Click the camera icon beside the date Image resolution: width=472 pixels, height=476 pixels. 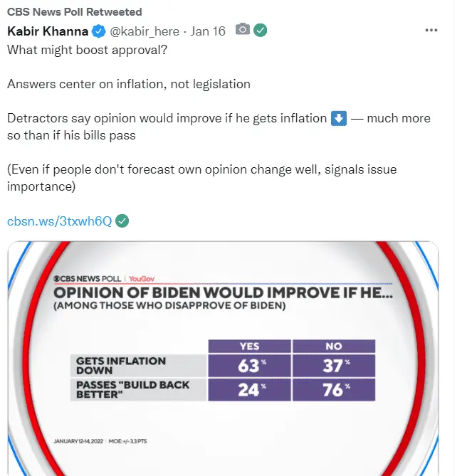[242, 29]
